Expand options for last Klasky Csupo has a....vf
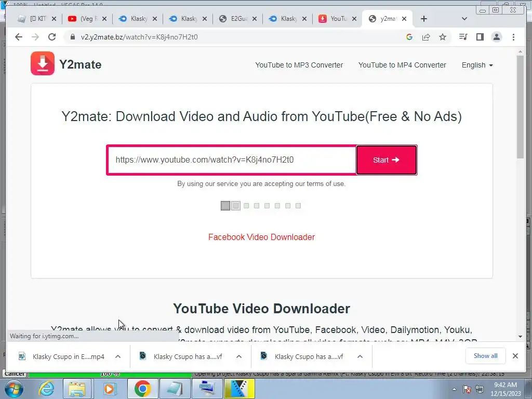This screenshot has width=532, height=399. click(360, 356)
